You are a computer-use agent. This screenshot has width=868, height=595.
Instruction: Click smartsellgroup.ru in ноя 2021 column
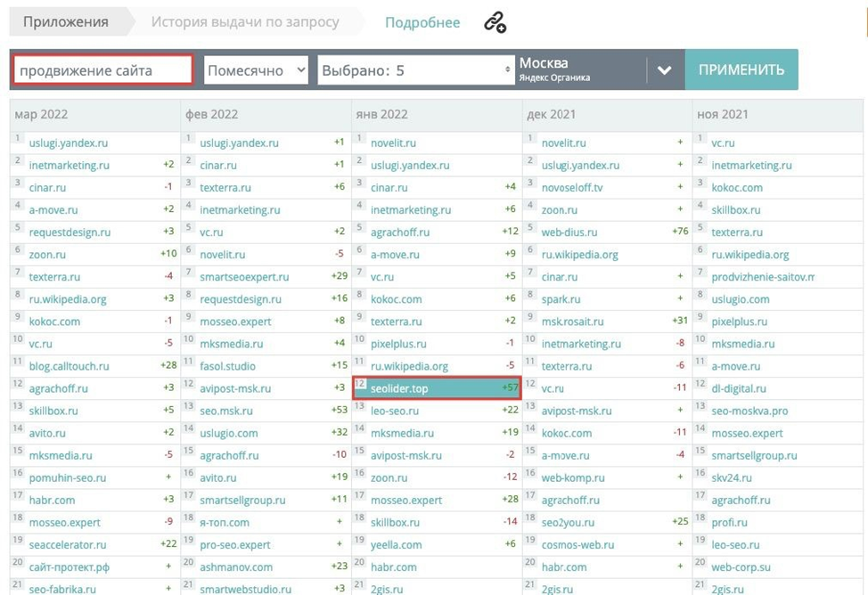[x=754, y=455]
